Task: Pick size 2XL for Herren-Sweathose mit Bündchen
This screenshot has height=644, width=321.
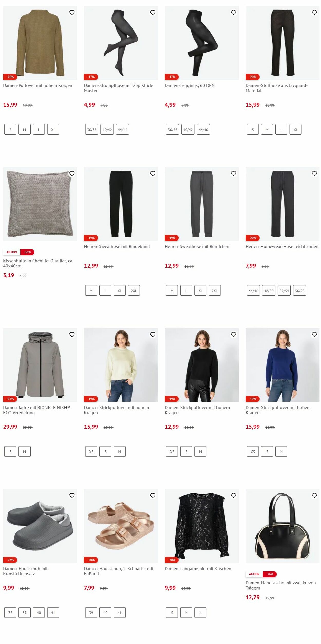Action: [x=215, y=291]
